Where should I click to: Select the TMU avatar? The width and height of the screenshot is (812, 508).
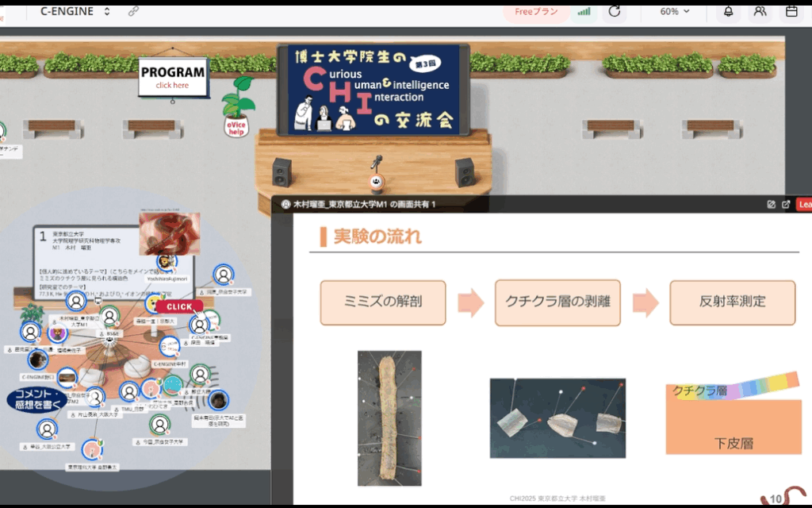(129, 391)
